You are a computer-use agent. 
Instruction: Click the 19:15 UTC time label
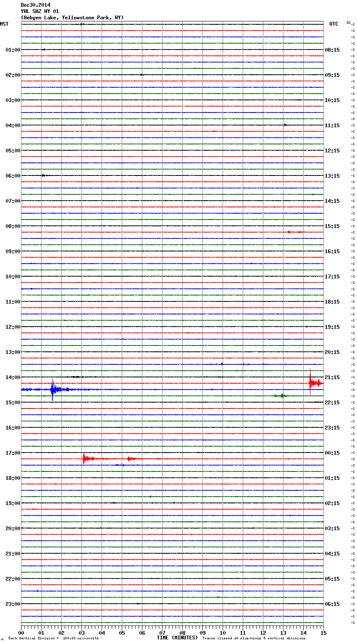pos(332,327)
